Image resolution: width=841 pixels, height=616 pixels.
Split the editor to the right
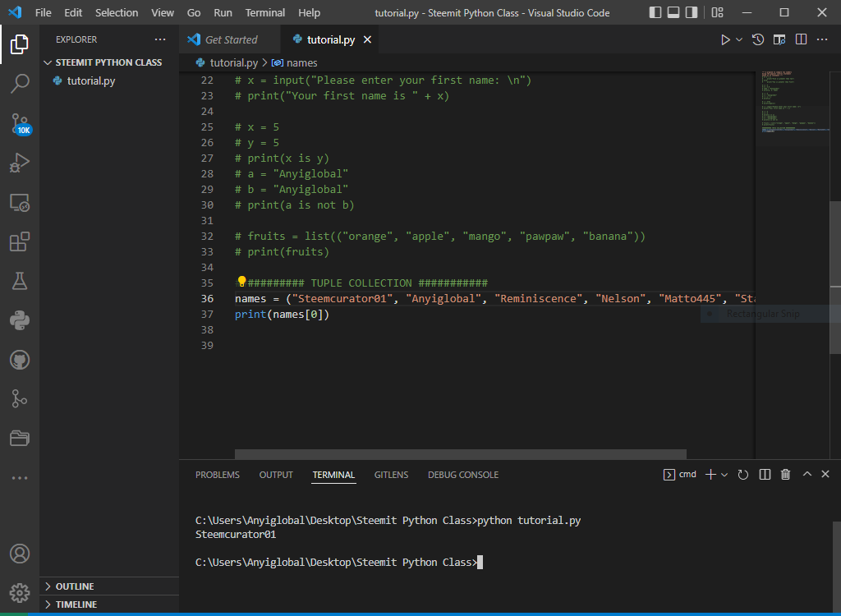click(801, 39)
